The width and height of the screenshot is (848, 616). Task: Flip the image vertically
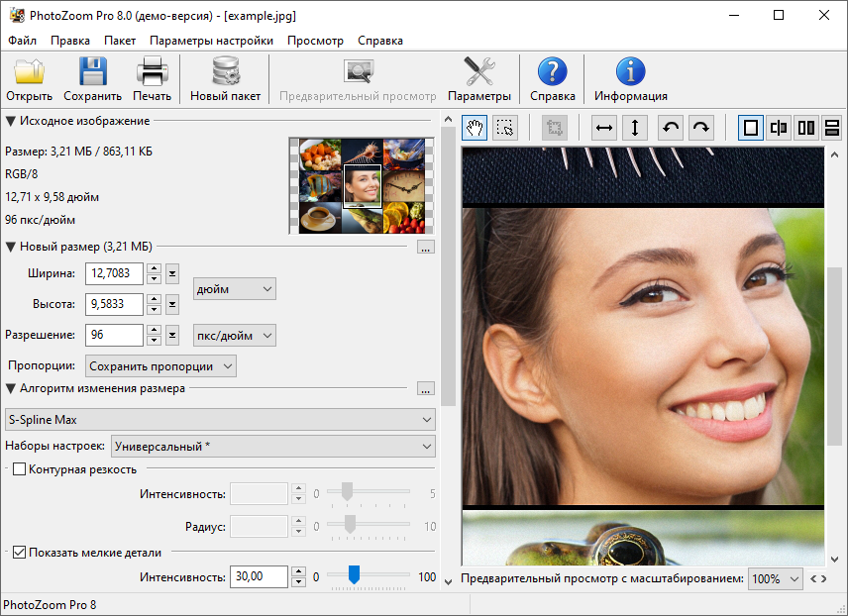point(637,128)
